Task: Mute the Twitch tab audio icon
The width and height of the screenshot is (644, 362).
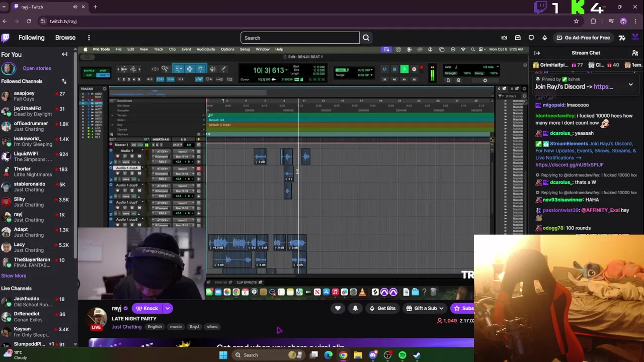Action: pyautogui.click(x=75, y=7)
